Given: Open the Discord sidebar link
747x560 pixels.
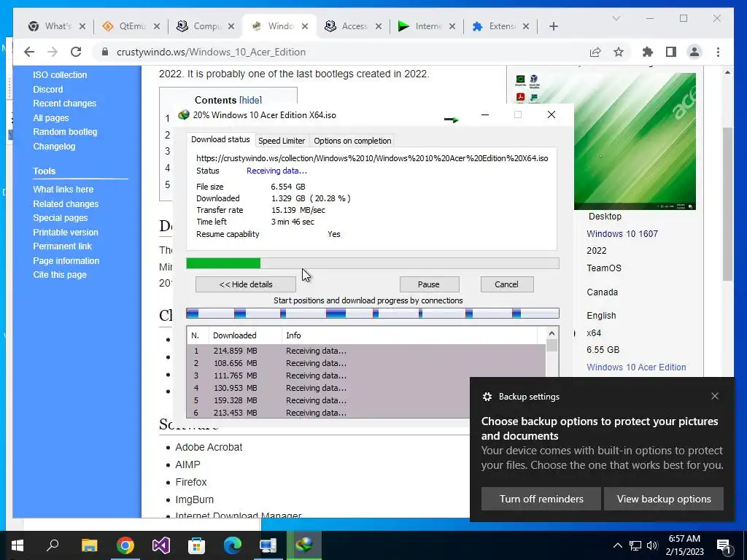Looking at the screenshot, I should coord(47,90).
